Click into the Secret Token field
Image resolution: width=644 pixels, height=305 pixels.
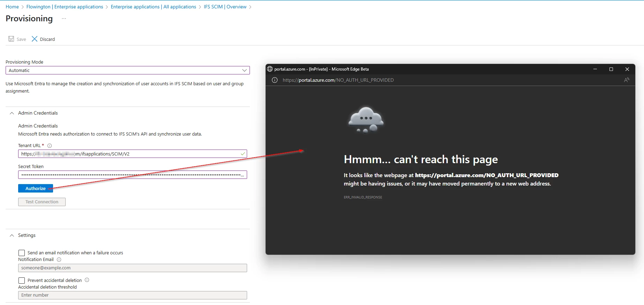click(x=133, y=175)
